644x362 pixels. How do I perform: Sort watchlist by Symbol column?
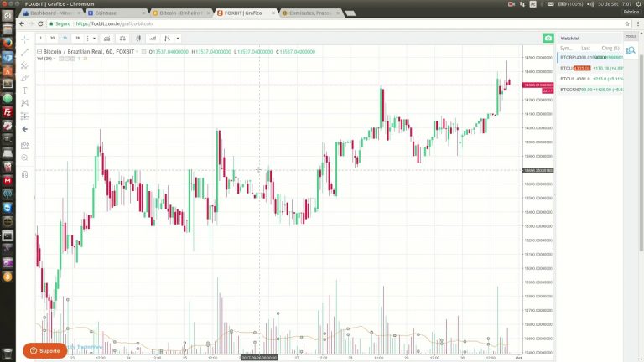click(x=566, y=49)
